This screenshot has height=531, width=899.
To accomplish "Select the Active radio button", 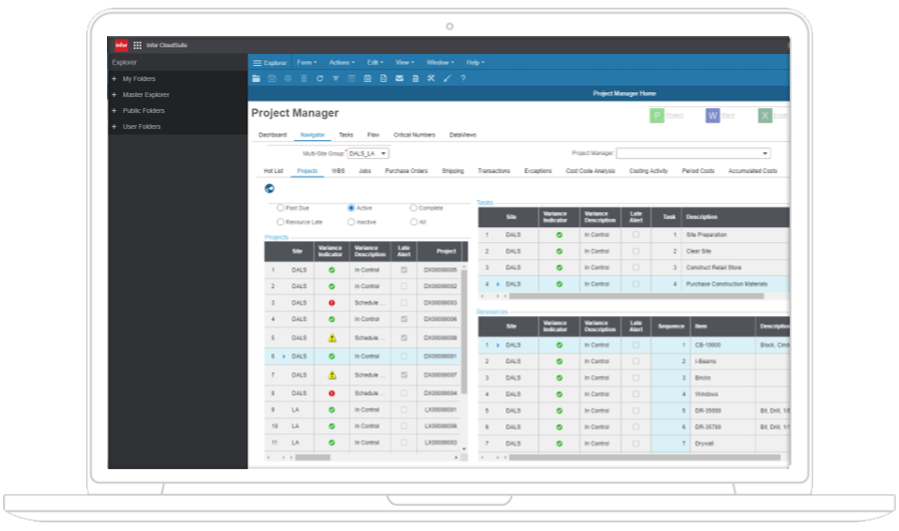I will (x=351, y=208).
